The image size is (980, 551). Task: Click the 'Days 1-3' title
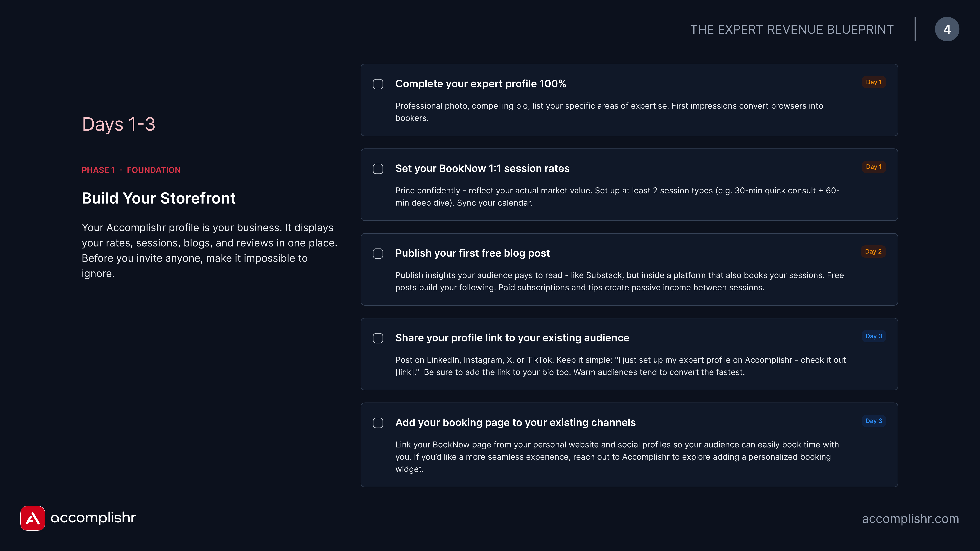point(119,124)
